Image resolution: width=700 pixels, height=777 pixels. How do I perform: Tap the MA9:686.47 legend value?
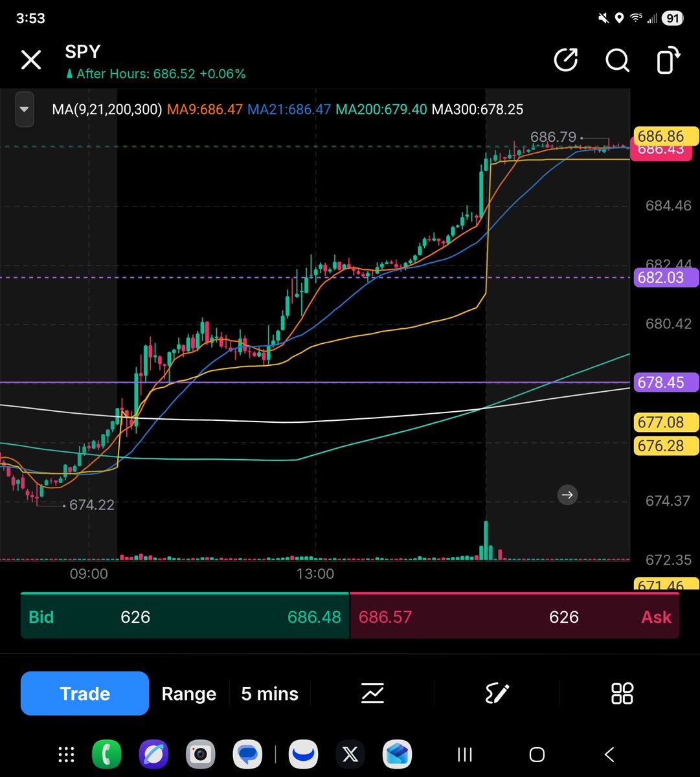click(x=205, y=109)
